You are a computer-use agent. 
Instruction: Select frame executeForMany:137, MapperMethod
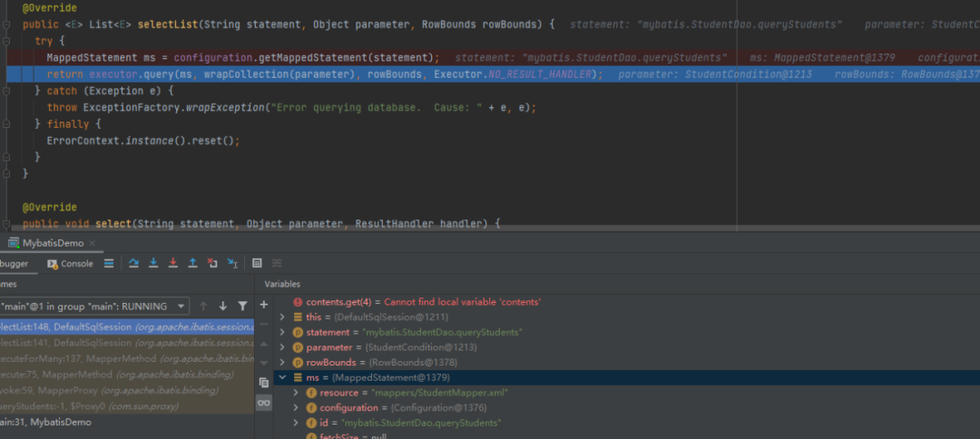tap(127, 358)
